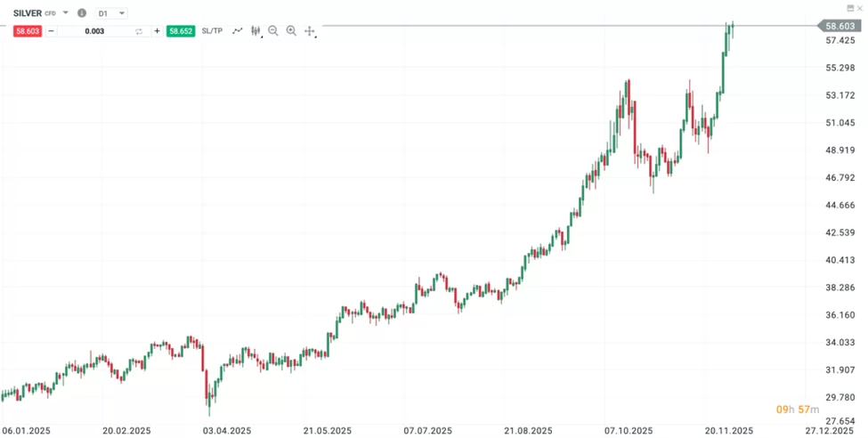
Task: Open the D1 timeframe dropdown
Action: (x=110, y=13)
